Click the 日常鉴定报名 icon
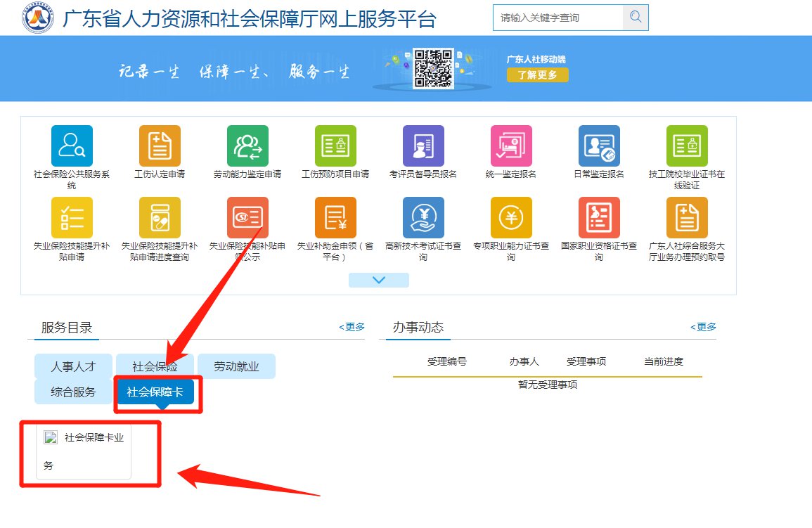 [x=599, y=146]
